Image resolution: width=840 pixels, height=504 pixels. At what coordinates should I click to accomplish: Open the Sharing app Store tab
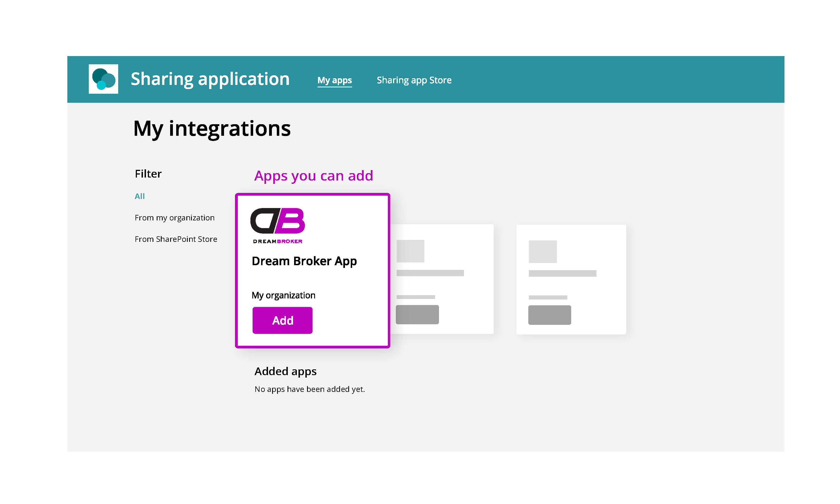pos(415,79)
